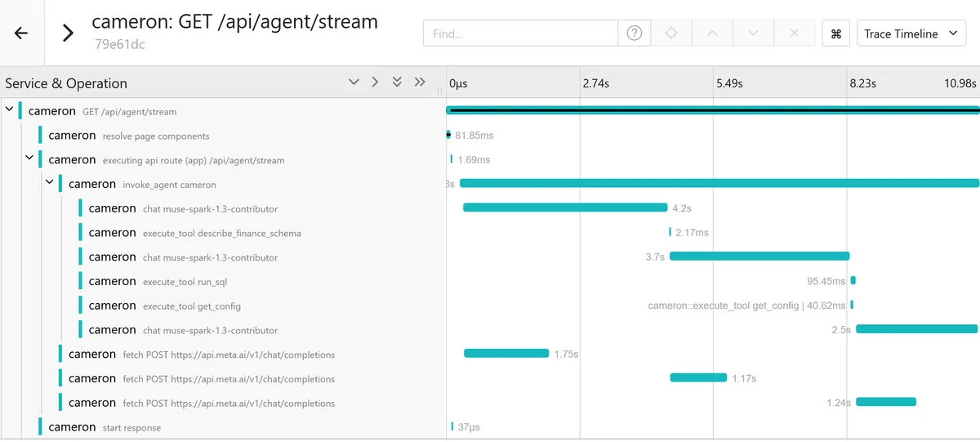Image resolution: width=980 pixels, height=442 pixels.
Task: Click the 2.74s timeline tick label
Action: 596,83
